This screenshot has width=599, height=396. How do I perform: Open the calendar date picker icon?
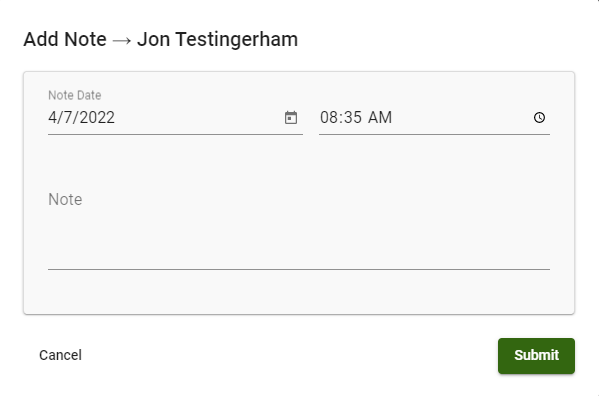pos(291,118)
